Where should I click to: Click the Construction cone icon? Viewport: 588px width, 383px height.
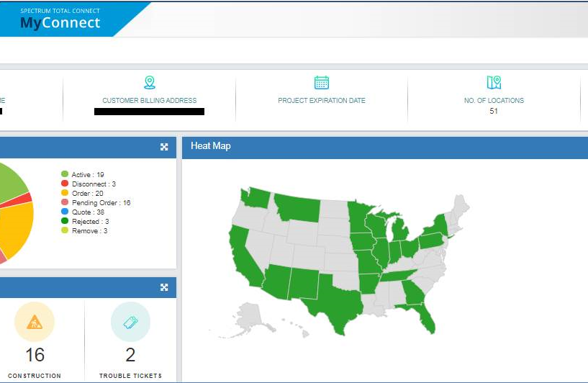(35, 322)
